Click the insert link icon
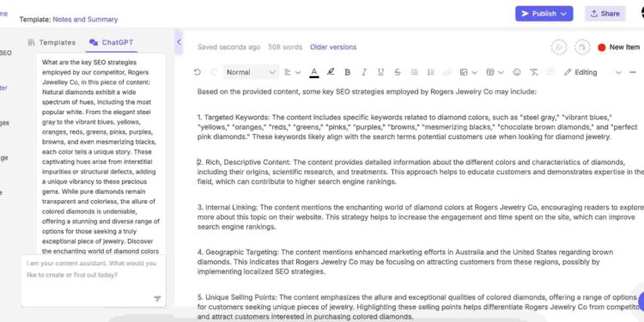 click(447, 72)
